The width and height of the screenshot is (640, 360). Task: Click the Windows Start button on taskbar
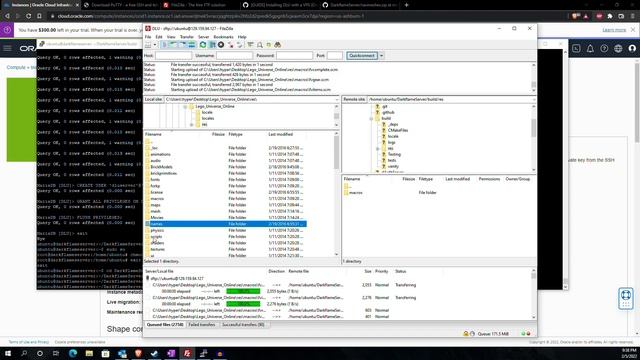[7, 353]
